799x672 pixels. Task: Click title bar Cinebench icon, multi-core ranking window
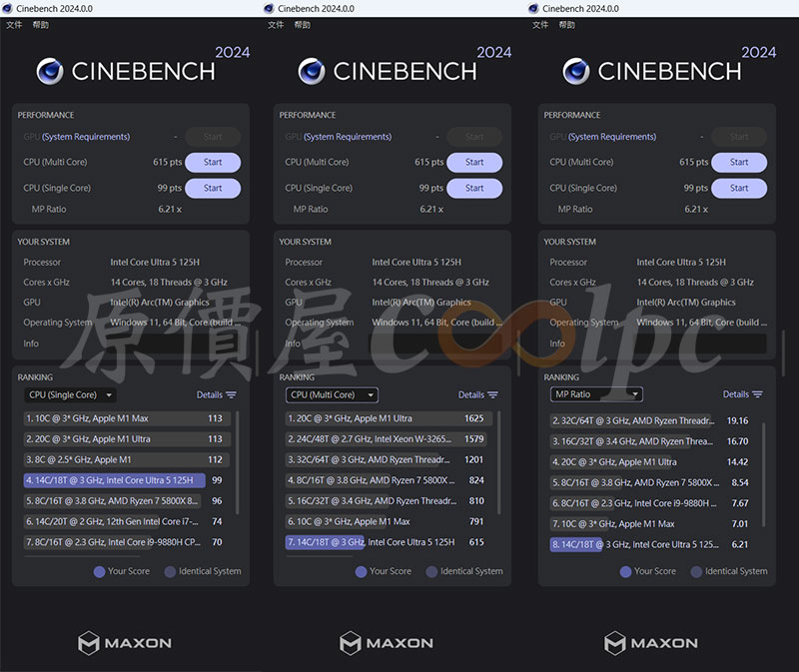click(x=269, y=8)
